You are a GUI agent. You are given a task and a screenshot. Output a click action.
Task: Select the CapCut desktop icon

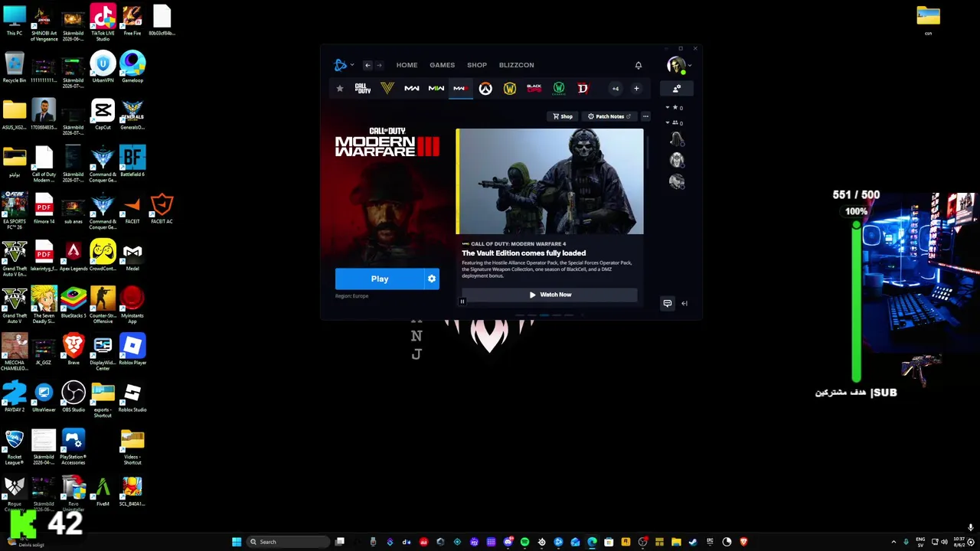point(103,114)
